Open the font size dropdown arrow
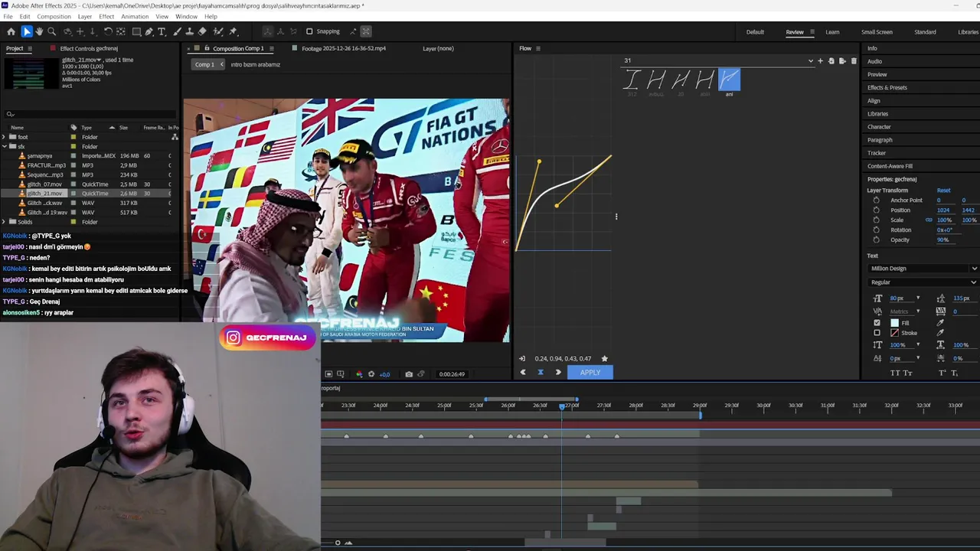 pos(918,298)
